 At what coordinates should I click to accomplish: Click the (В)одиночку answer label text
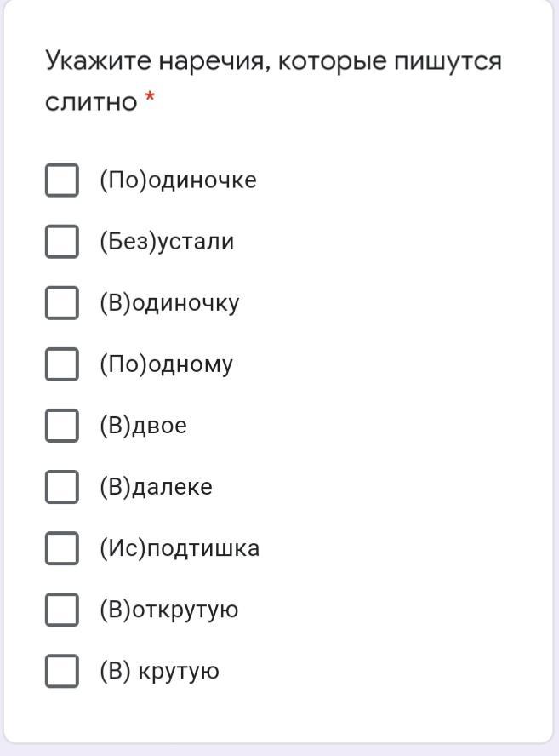pos(169,304)
